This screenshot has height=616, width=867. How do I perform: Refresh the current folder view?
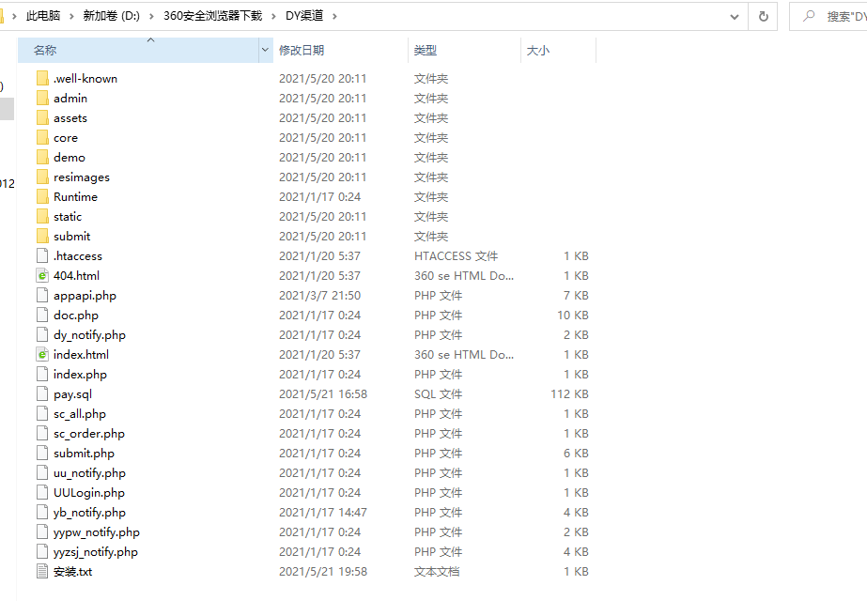click(x=763, y=16)
